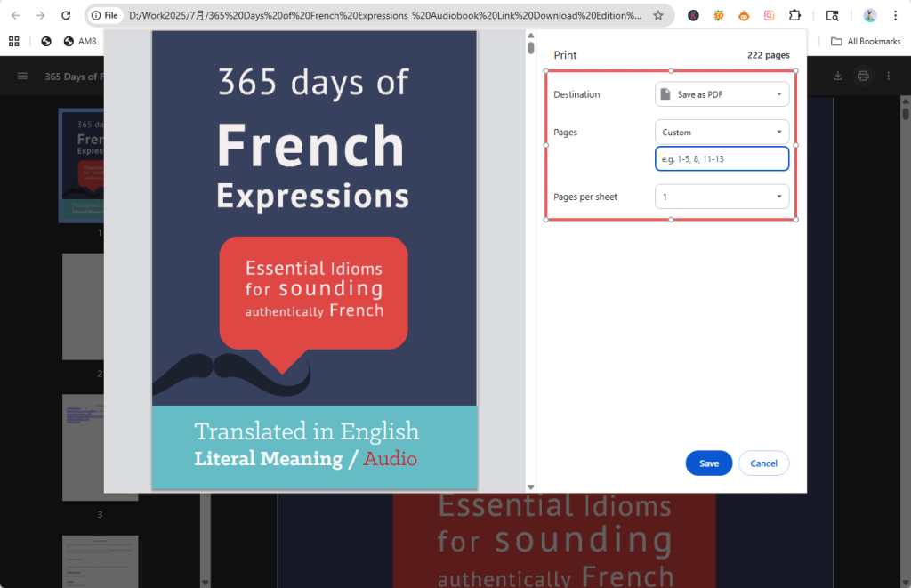This screenshot has height=588, width=911.
Task: Cancel the print dialog
Action: click(763, 463)
